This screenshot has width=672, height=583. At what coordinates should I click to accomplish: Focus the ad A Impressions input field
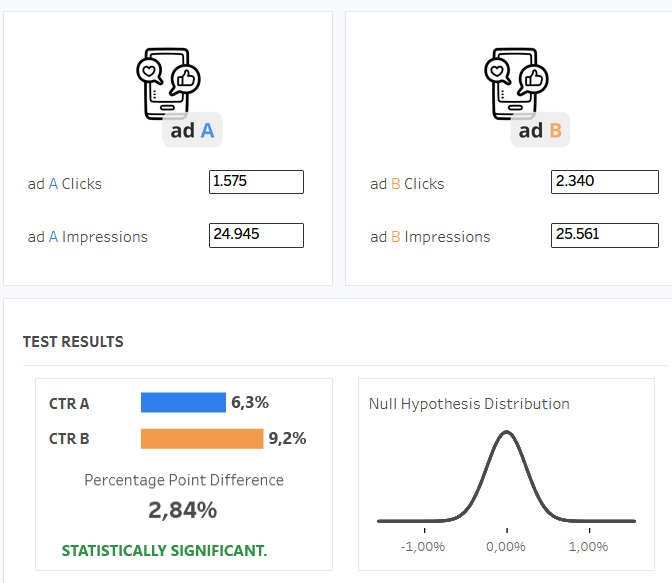tap(256, 235)
